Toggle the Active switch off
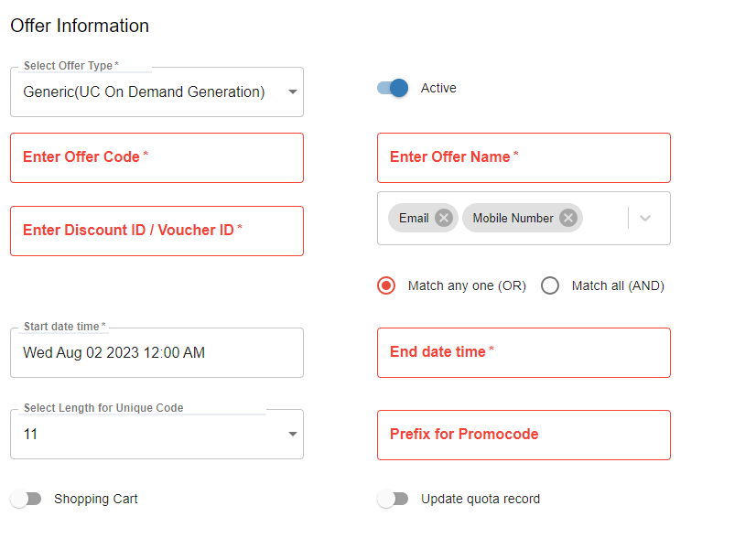 click(x=393, y=88)
